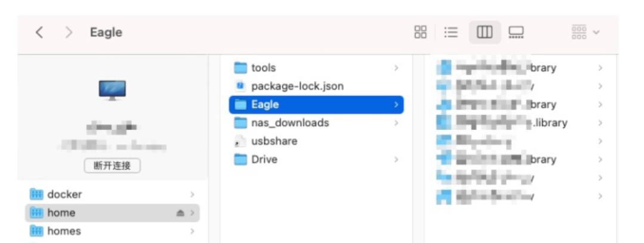Select the Eagle folder row
This screenshot has width=644, height=243.
[316, 105]
